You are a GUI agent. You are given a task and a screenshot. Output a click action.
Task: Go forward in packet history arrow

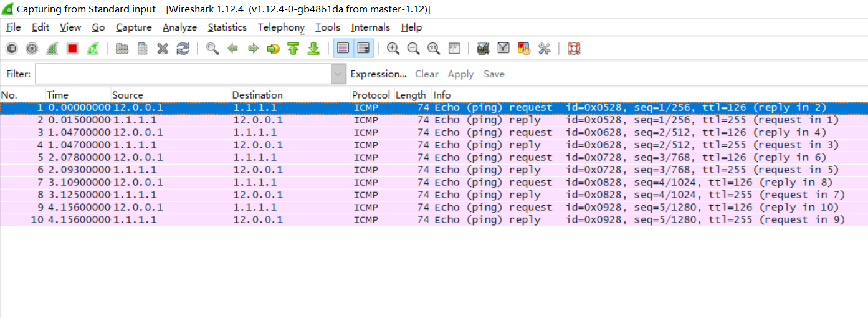click(253, 49)
